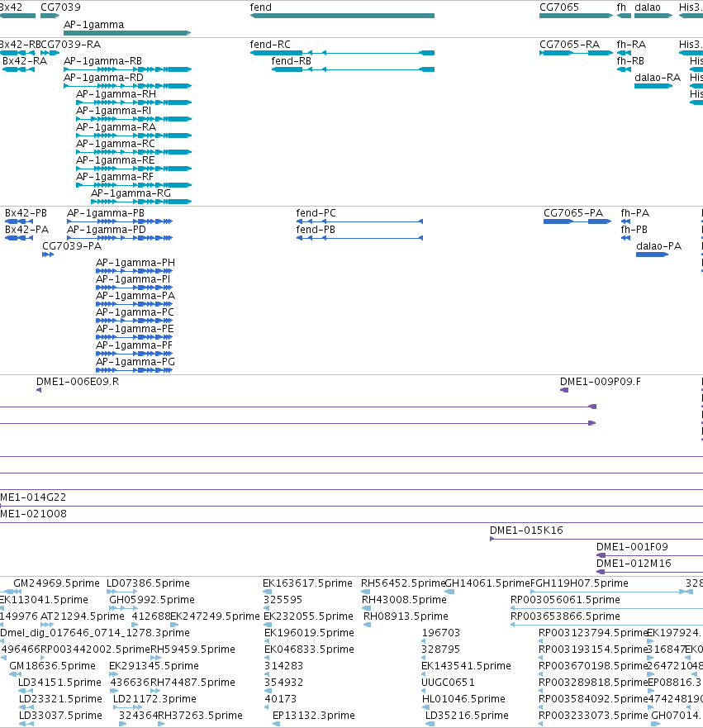Click protein AP-1gamma-PI label

point(133,279)
